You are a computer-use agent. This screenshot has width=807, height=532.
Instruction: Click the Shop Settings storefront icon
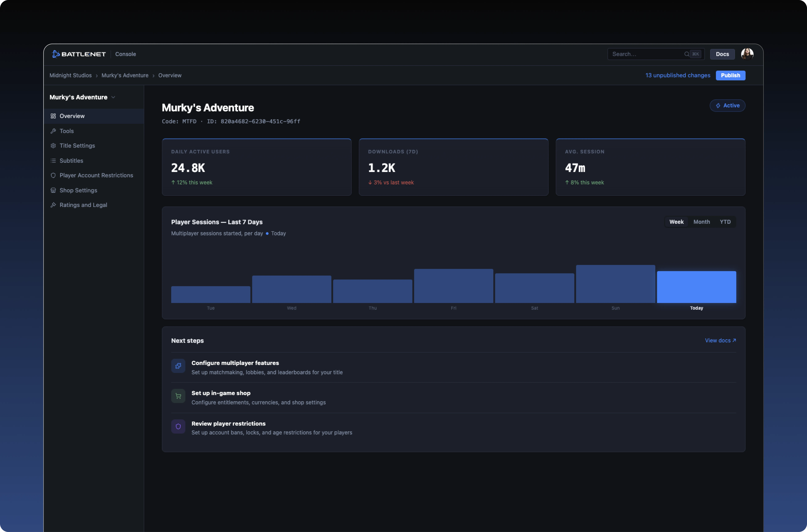[x=53, y=190]
